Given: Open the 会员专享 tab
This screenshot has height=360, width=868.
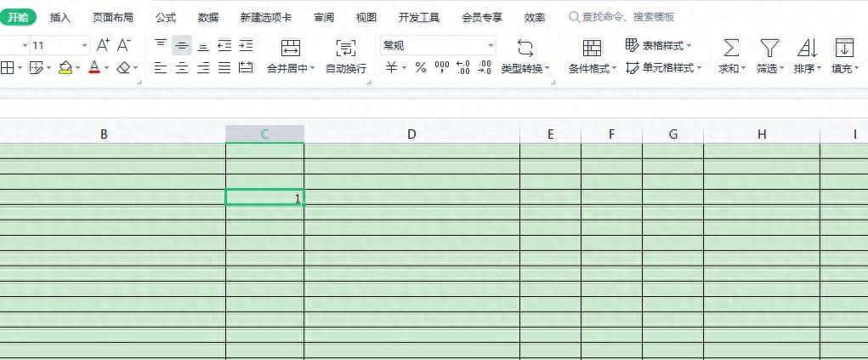Looking at the screenshot, I should 482,18.
